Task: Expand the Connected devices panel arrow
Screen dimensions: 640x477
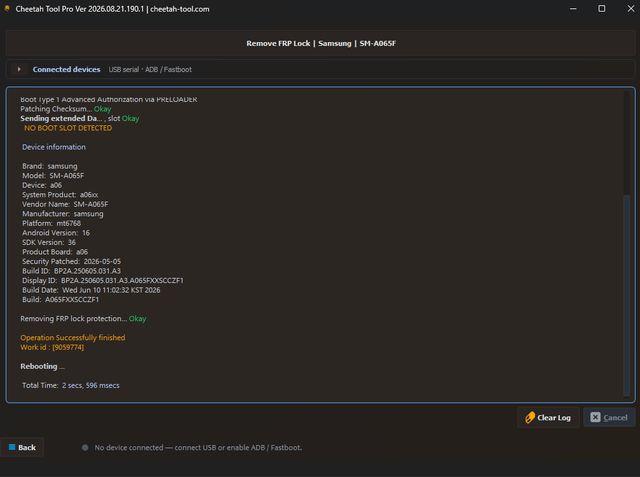Action: (19, 69)
